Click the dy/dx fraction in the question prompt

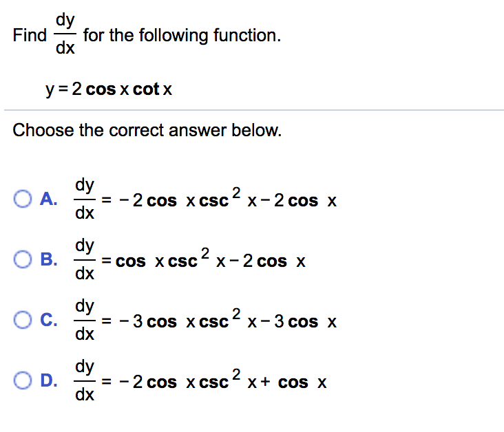click(x=65, y=35)
